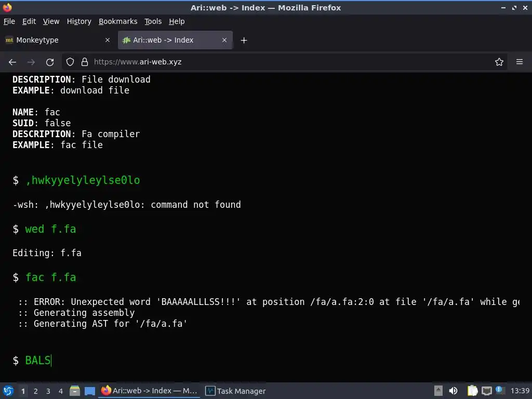Switch to workspace 3
This screenshot has height=399, width=532.
48,391
